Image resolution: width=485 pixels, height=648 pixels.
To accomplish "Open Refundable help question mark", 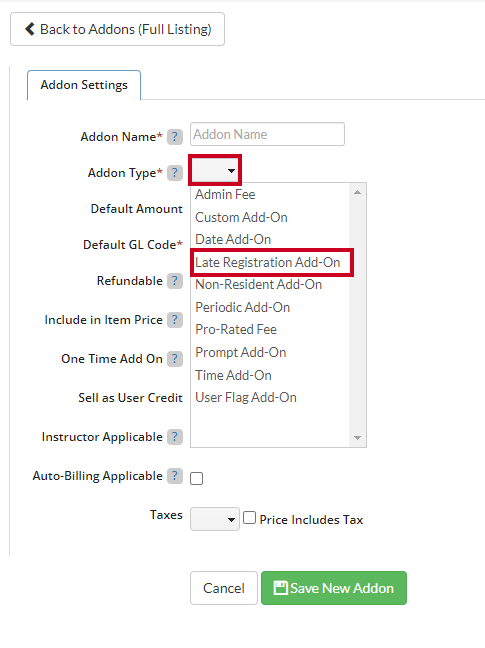I will click(175, 281).
